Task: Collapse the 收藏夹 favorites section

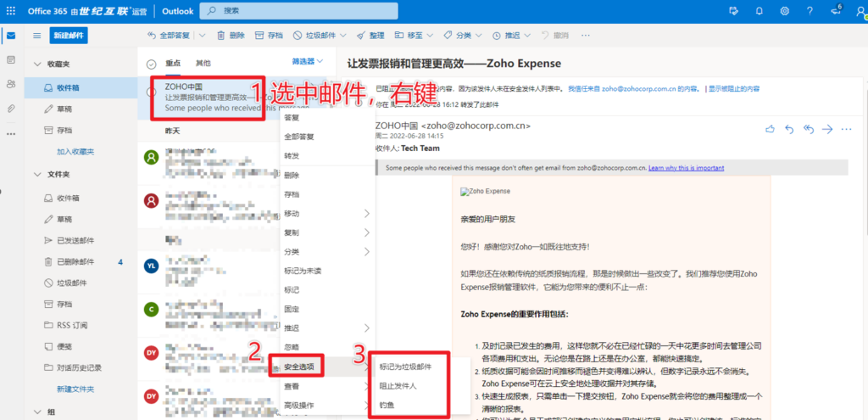Action: 36,64
